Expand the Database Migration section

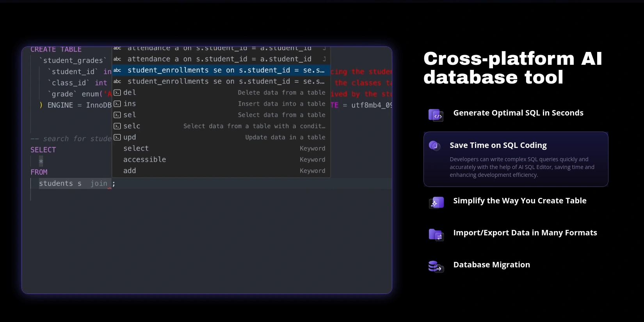(491, 265)
